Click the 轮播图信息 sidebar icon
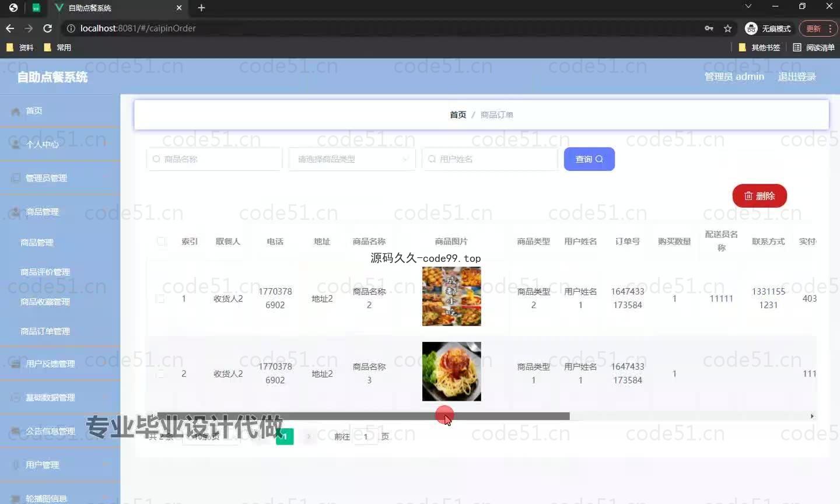 pyautogui.click(x=16, y=498)
